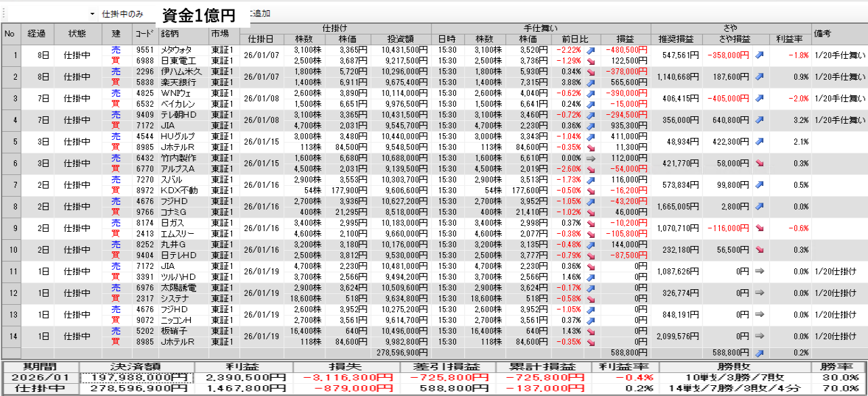Click the 1/20手仕舞い note in row 3
Image resolution: width=868 pixels, height=396 pixels.
point(839,99)
